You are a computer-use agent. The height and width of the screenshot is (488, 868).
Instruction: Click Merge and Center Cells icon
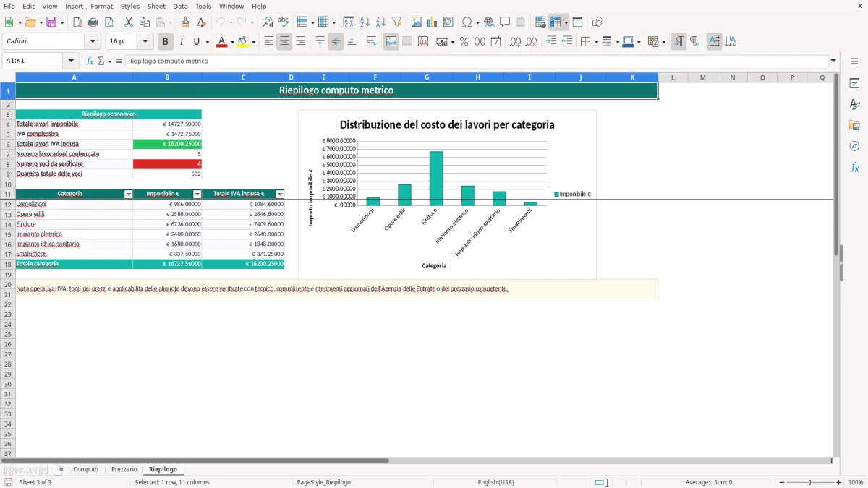(391, 42)
